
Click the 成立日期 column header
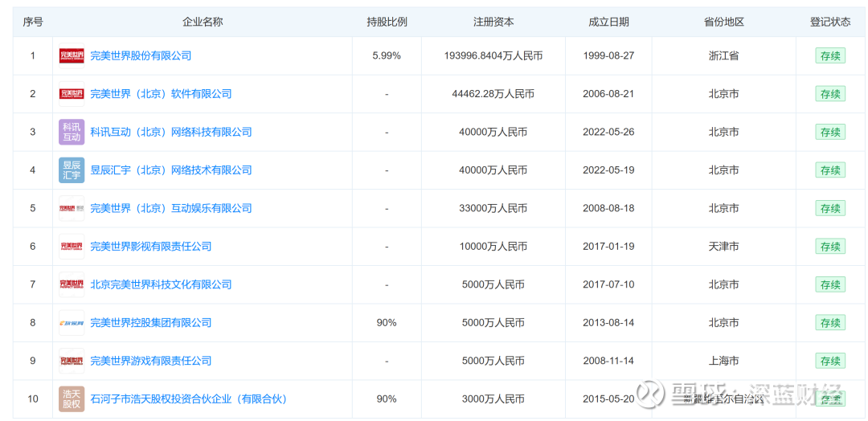(608, 22)
